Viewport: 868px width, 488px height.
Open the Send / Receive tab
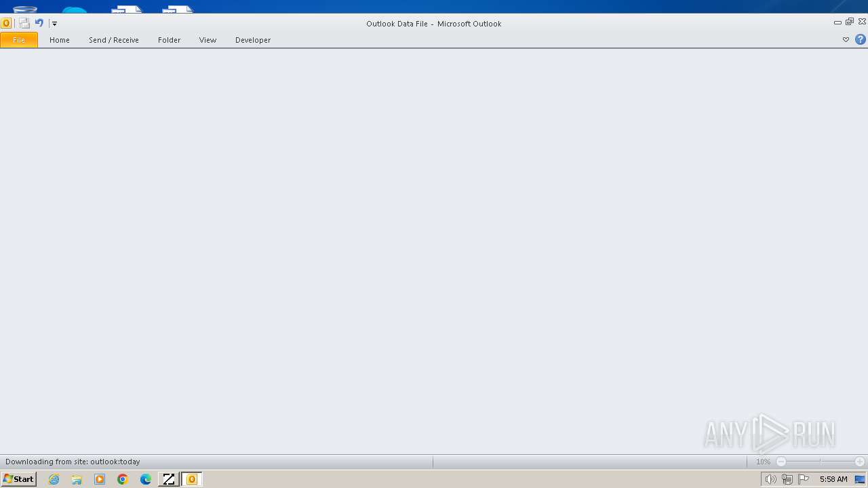coord(114,40)
